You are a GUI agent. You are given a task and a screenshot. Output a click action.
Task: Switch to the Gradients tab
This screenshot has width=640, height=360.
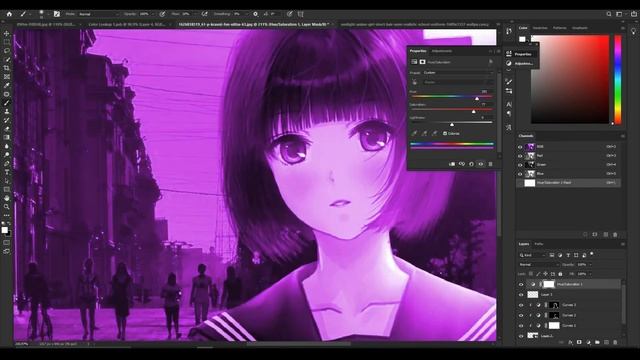coord(580,28)
